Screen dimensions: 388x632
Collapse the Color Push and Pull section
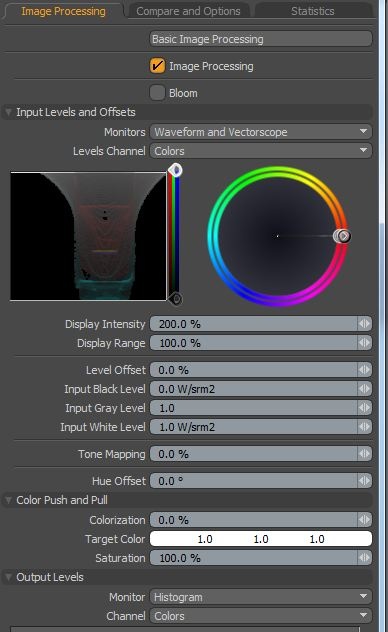pos(8,500)
